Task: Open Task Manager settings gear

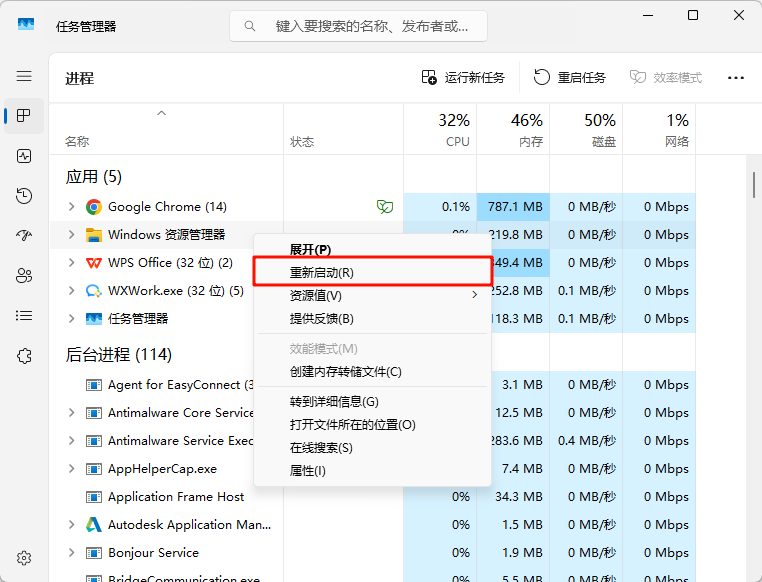Action: (24, 558)
